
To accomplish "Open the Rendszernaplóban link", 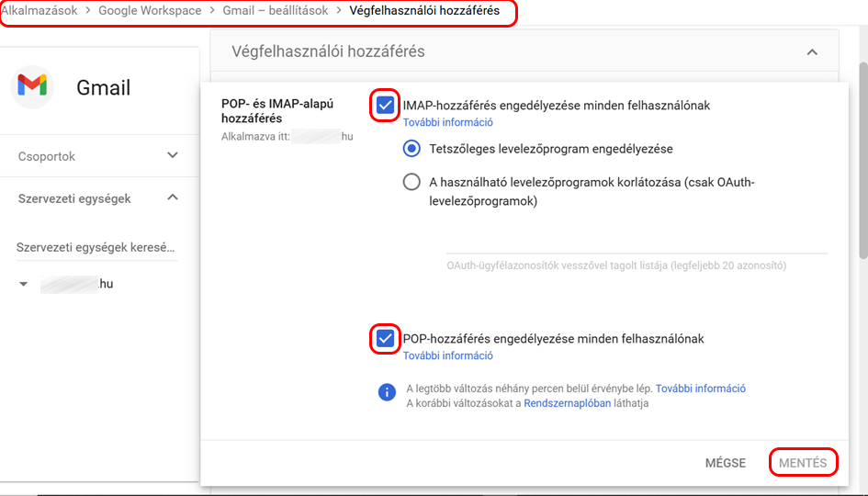I will click(567, 403).
